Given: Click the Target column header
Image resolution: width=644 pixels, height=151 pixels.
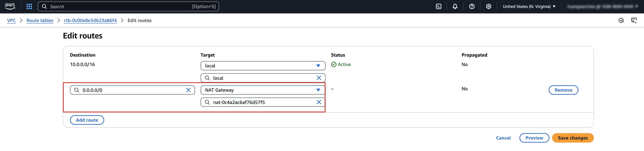Looking at the screenshot, I should click(208, 55).
